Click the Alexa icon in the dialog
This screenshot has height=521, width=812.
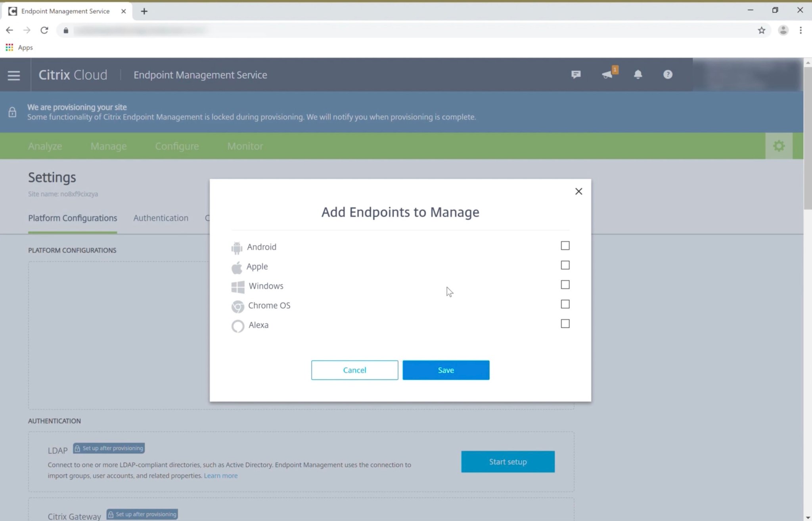tap(237, 326)
